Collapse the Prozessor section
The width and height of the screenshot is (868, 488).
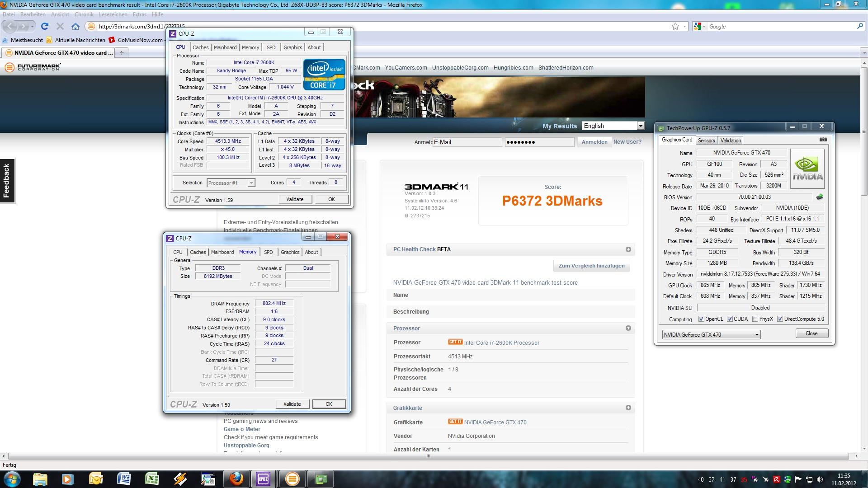tap(628, 328)
